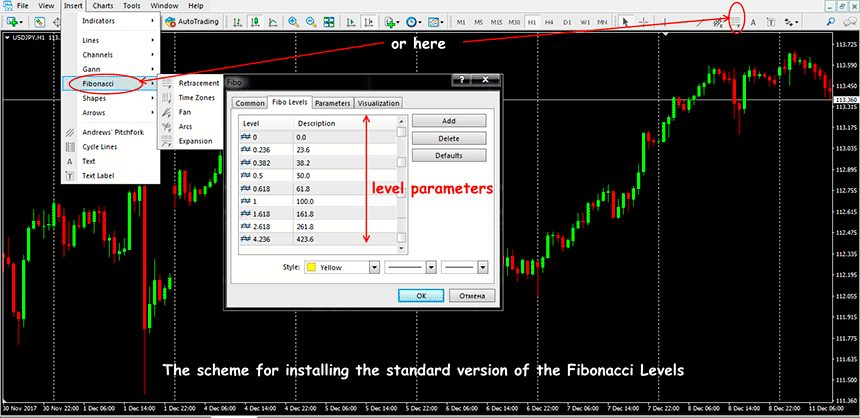
Task: Open the Profiles toolbar icon
Action: pyautogui.click(x=39, y=22)
